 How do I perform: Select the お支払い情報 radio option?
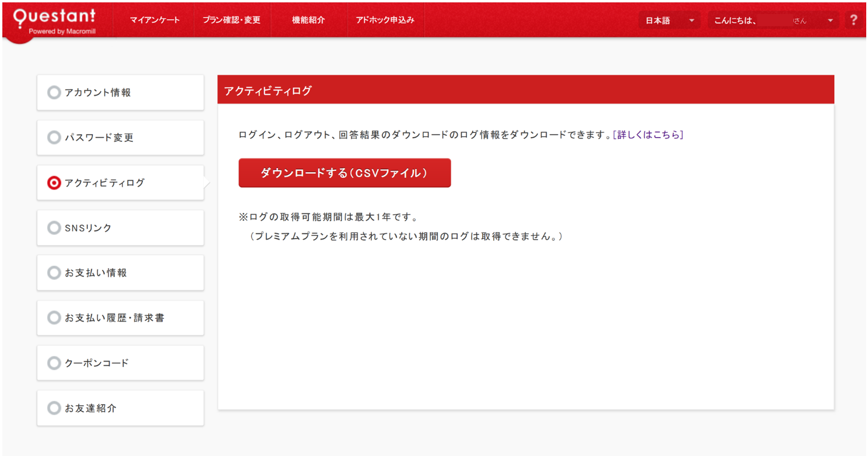(120, 272)
